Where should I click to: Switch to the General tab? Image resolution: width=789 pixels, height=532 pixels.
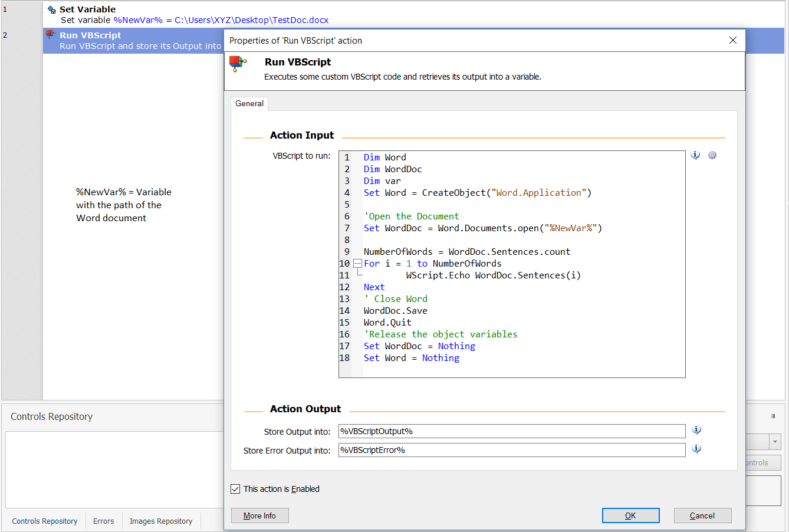coord(249,103)
